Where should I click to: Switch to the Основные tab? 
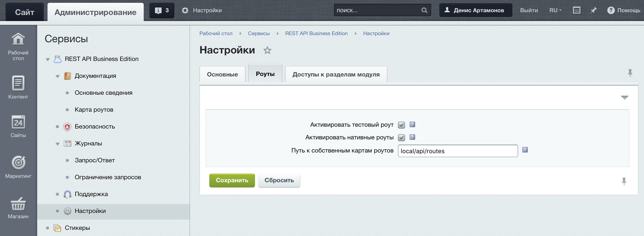click(222, 74)
